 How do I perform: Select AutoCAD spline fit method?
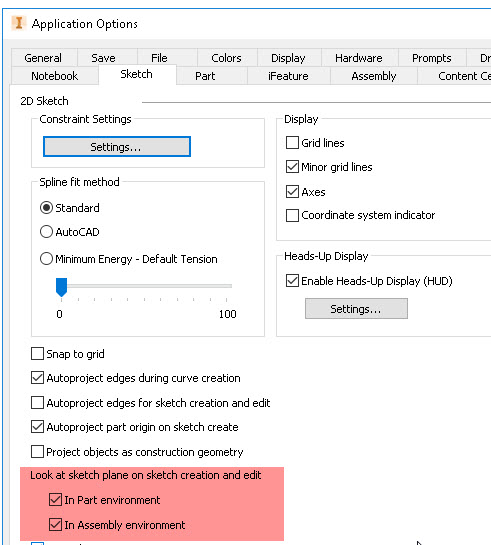pyautogui.click(x=46, y=231)
